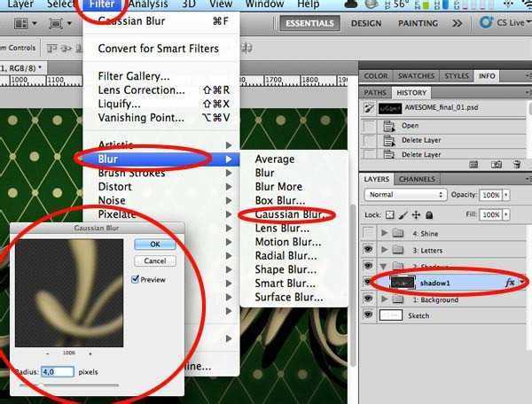Click the CS Live icon
Screen dimensions: 532x404
click(486, 23)
